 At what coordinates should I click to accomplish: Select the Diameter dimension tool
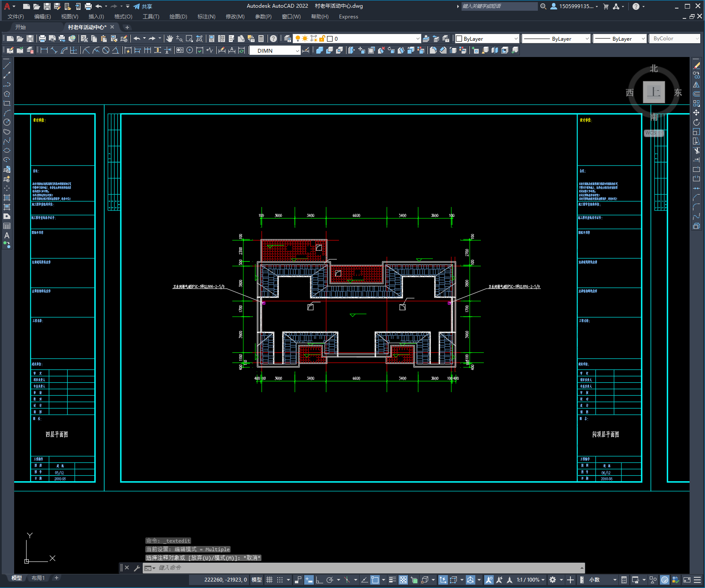(x=106, y=50)
